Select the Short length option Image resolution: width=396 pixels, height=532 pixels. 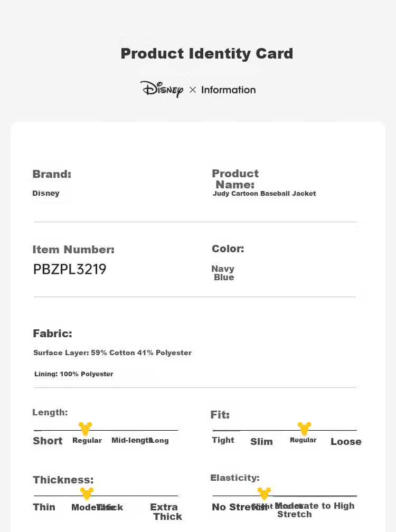pyautogui.click(x=48, y=441)
